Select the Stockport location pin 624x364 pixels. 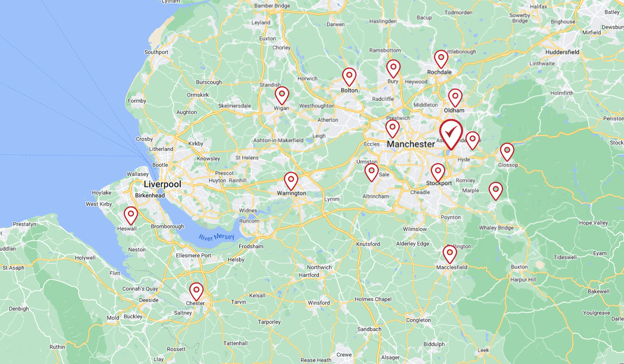click(x=438, y=173)
